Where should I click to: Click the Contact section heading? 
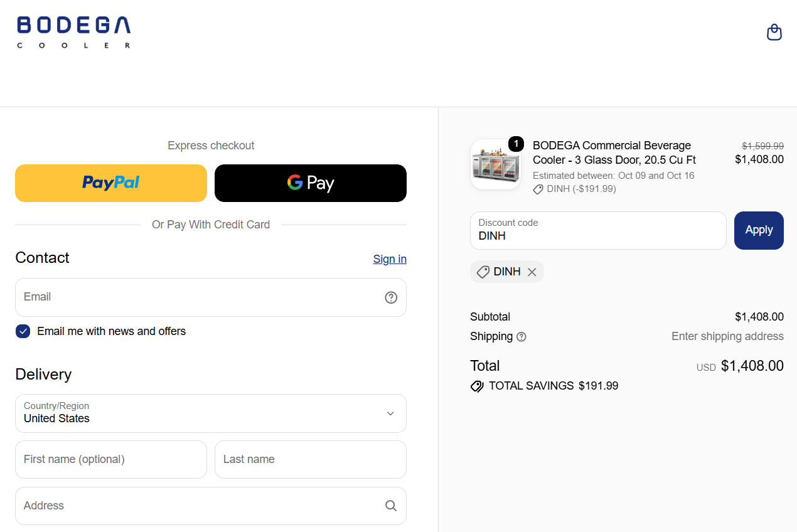coord(42,258)
